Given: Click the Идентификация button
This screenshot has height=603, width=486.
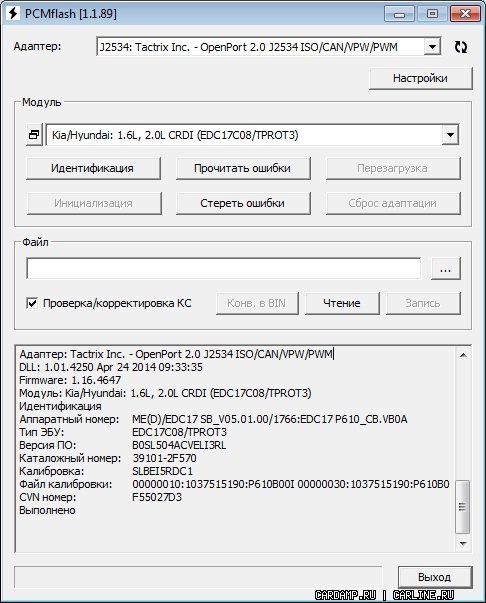Looking at the screenshot, I should coord(93,168).
